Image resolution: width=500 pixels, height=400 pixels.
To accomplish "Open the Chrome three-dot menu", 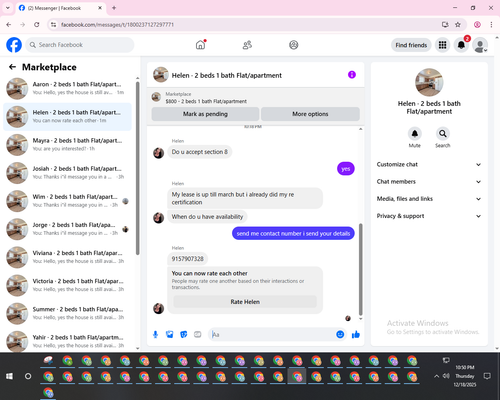I will pos(491,25).
